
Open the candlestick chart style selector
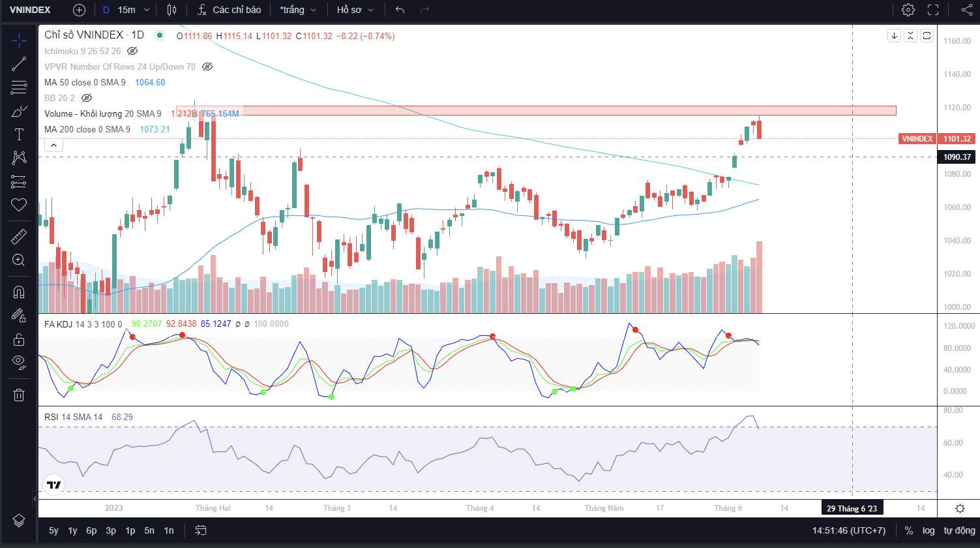point(171,10)
